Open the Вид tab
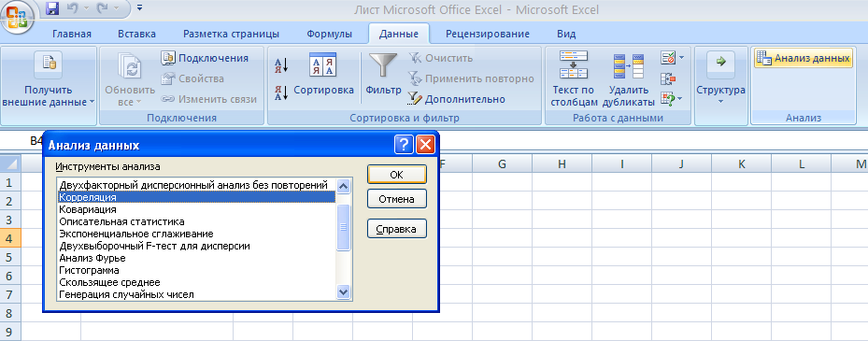Viewport: 868px width, 341px height. (x=566, y=34)
